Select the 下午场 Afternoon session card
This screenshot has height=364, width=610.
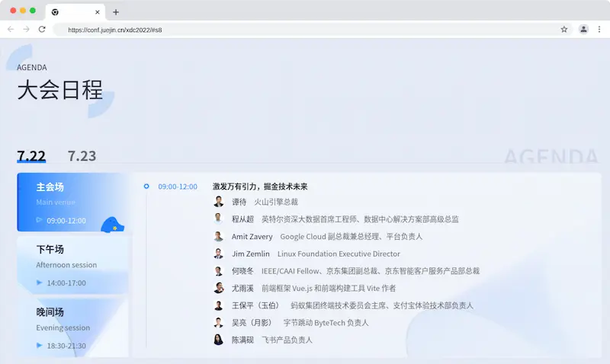click(72, 265)
